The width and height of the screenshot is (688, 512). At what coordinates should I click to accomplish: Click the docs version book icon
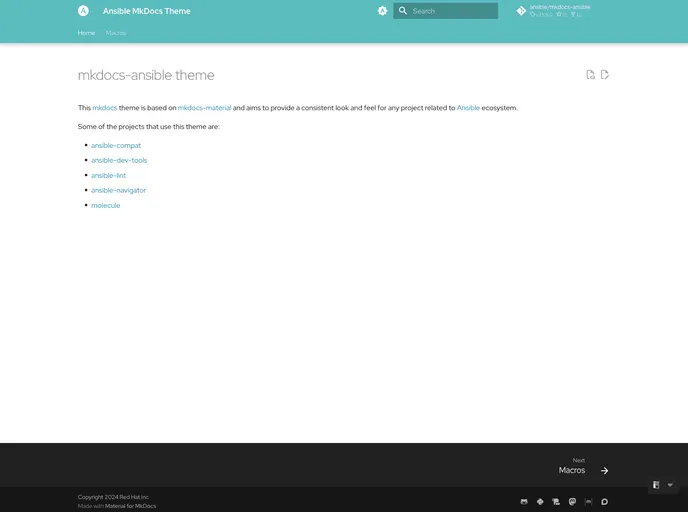[656, 485]
